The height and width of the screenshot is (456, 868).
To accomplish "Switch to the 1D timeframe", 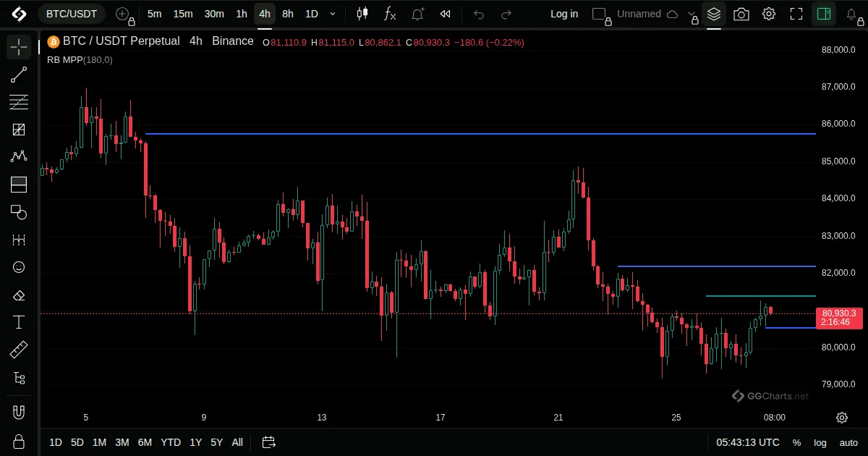I will tap(311, 14).
